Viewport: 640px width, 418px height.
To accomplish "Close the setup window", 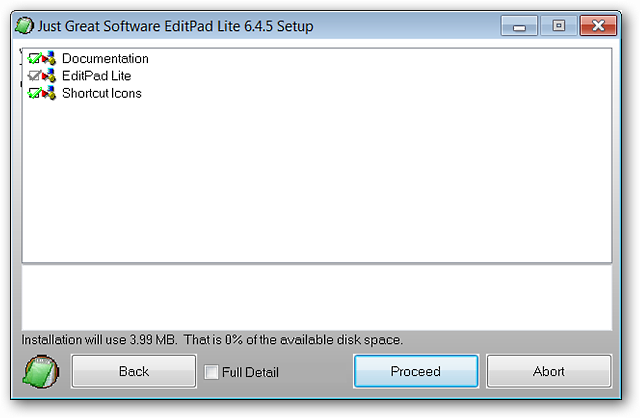I will coord(598,26).
